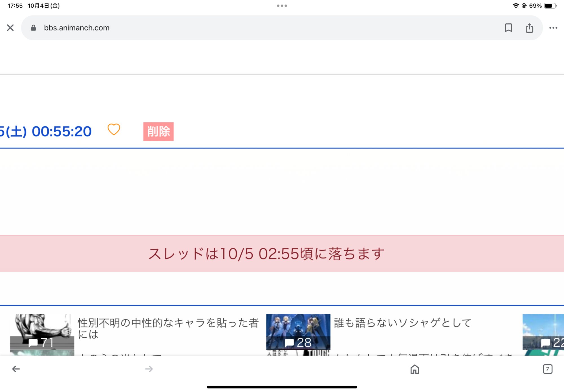Image resolution: width=564 pixels, height=392 pixels.
Task: Click the anime group thumbnail with 28 comments
Action: (x=298, y=332)
